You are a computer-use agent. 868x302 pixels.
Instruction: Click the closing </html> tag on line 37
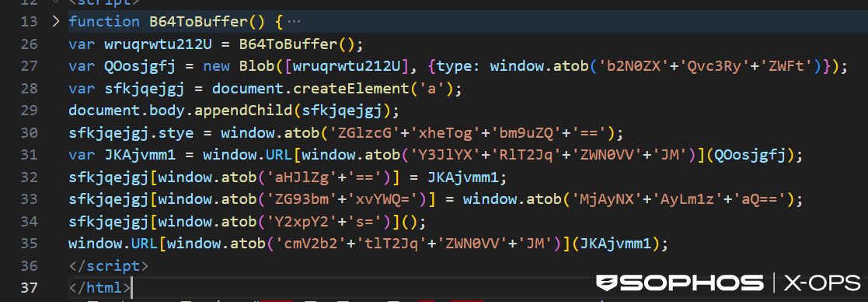[x=99, y=288]
